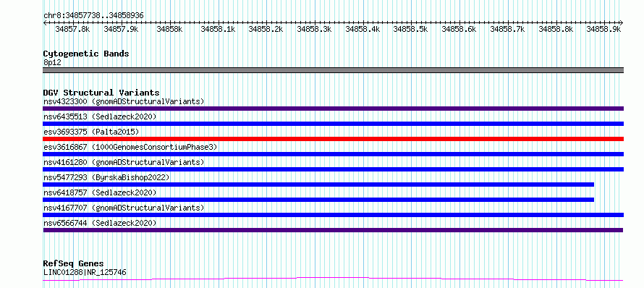644x288 pixels.
Task: Click the 34858.1k ruler tick label
Action: coord(218,29)
